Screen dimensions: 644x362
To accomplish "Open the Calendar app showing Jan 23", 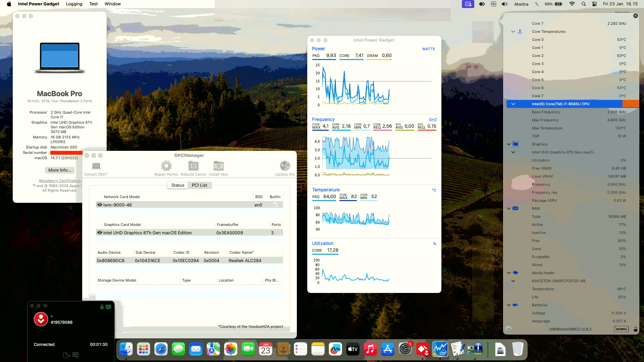I will tap(266, 350).
